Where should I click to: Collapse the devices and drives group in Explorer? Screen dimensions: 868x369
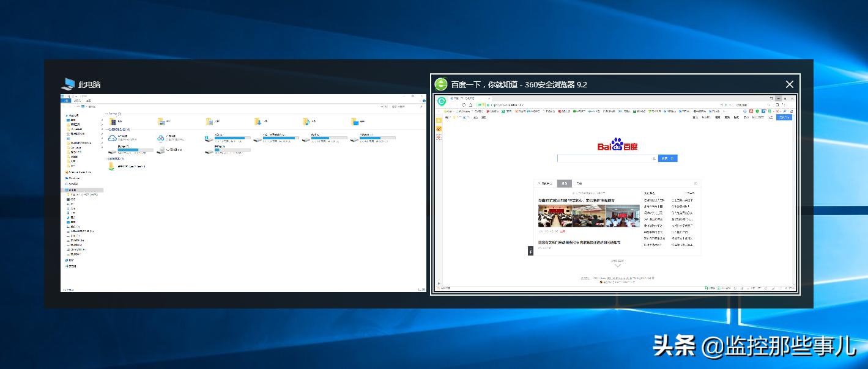[107, 130]
